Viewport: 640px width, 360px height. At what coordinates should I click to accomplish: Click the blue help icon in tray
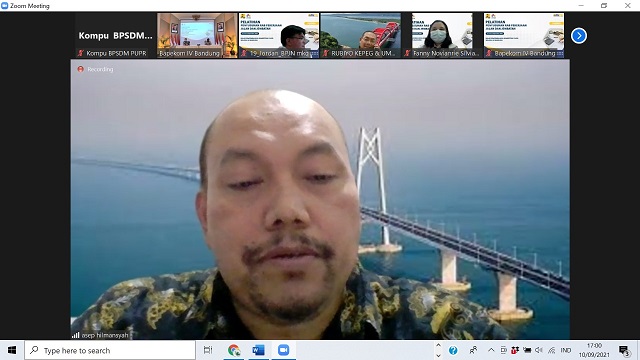point(453,350)
